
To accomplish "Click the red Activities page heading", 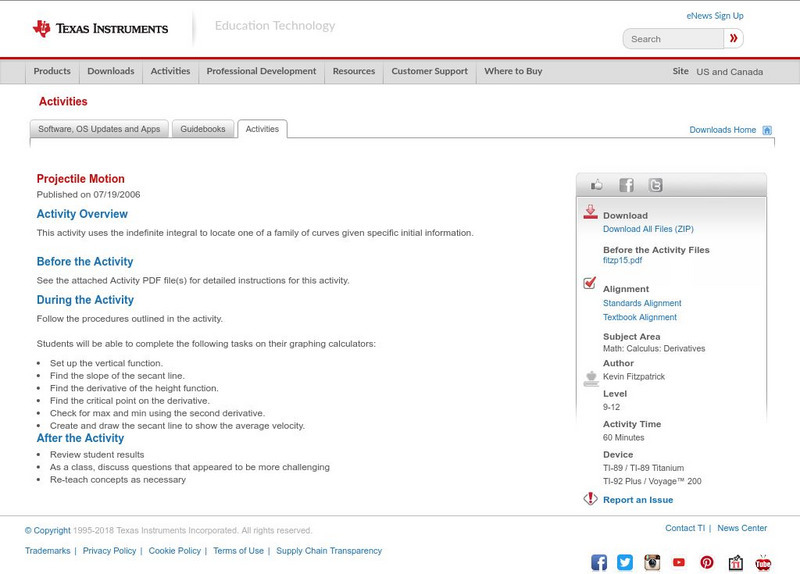I will [x=63, y=102].
